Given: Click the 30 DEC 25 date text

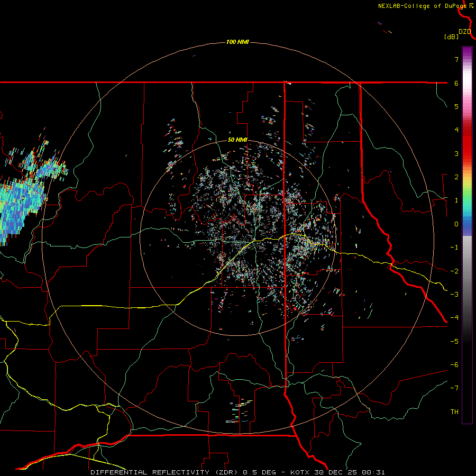Looking at the screenshot, I should [337, 472].
